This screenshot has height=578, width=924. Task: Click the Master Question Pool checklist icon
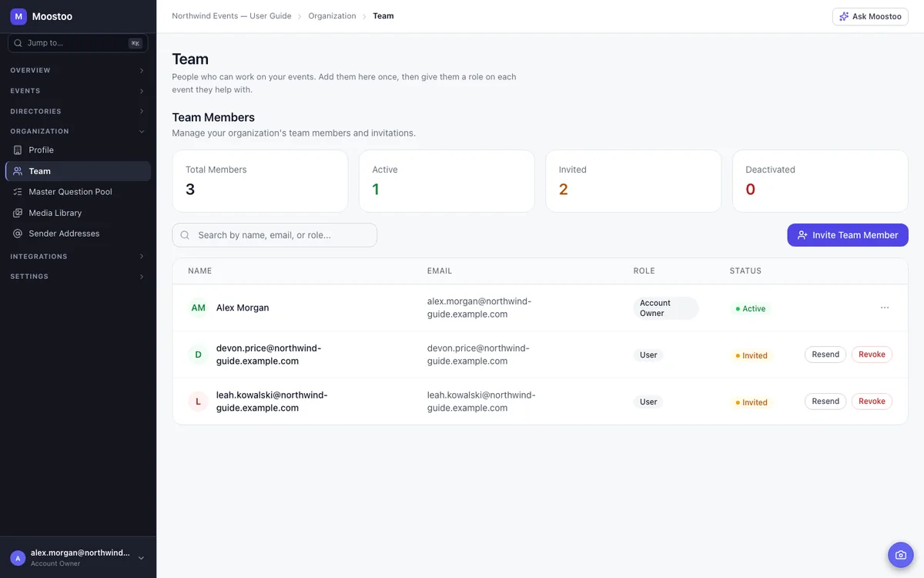click(18, 192)
